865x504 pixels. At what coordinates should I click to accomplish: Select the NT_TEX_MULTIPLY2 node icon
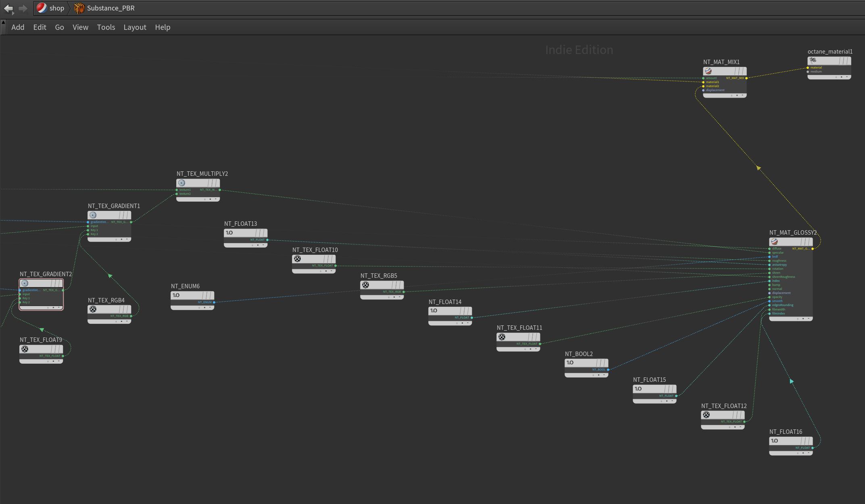[x=182, y=183]
